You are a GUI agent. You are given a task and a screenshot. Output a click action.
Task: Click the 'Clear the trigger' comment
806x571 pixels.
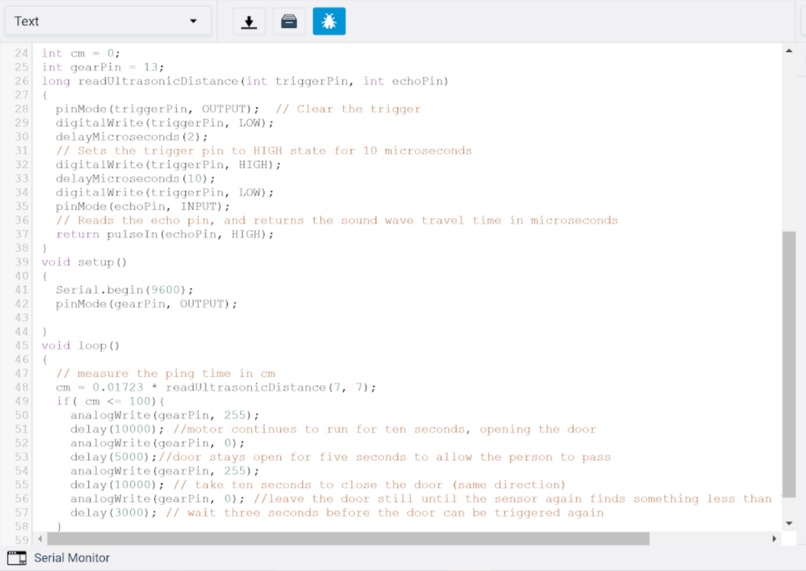pyautogui.click(x=348, y=109)
